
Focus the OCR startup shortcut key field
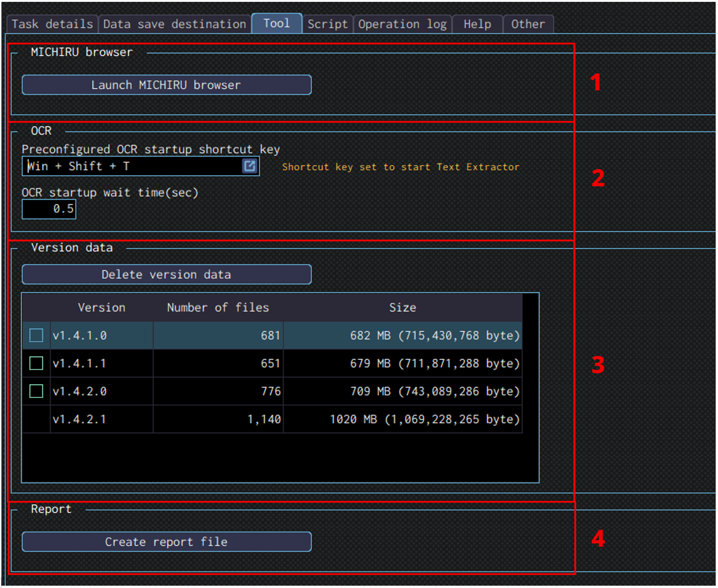tap(132, 166)
